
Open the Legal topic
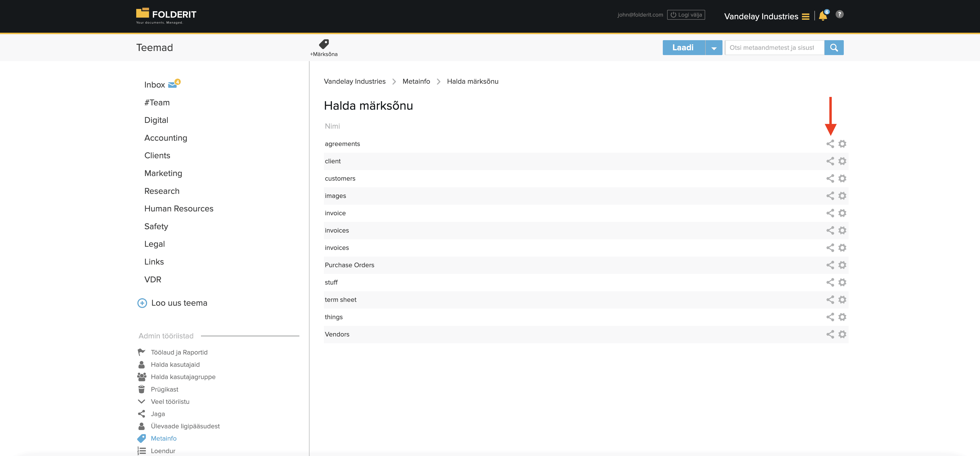coord(155,244)
